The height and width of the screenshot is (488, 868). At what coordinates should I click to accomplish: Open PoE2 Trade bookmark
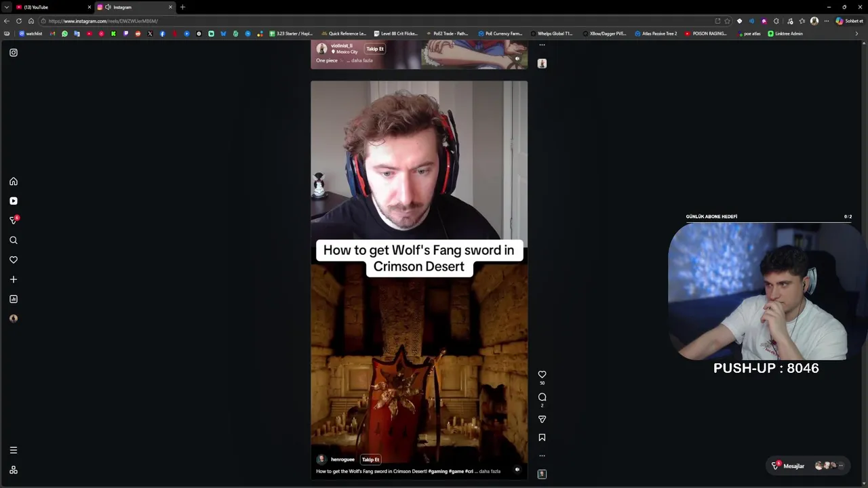coord(448,33)
